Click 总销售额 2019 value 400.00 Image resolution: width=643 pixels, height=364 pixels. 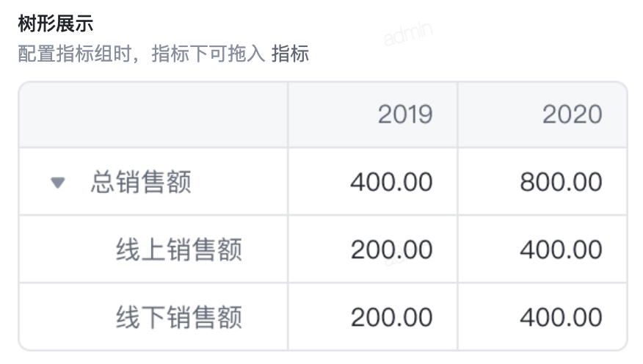pyautogui.click(x=391, y=182)
